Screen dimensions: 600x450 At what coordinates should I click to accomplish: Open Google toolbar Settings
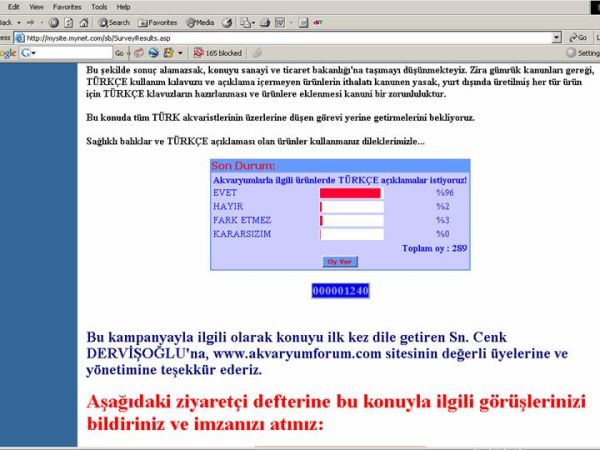click(583, 53)
